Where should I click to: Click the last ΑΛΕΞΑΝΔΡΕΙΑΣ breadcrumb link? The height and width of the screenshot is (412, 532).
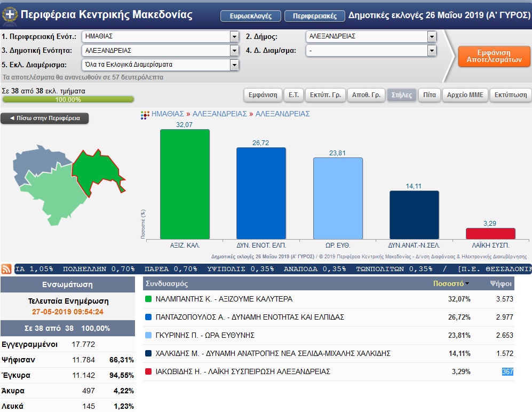tap(283, 114)
